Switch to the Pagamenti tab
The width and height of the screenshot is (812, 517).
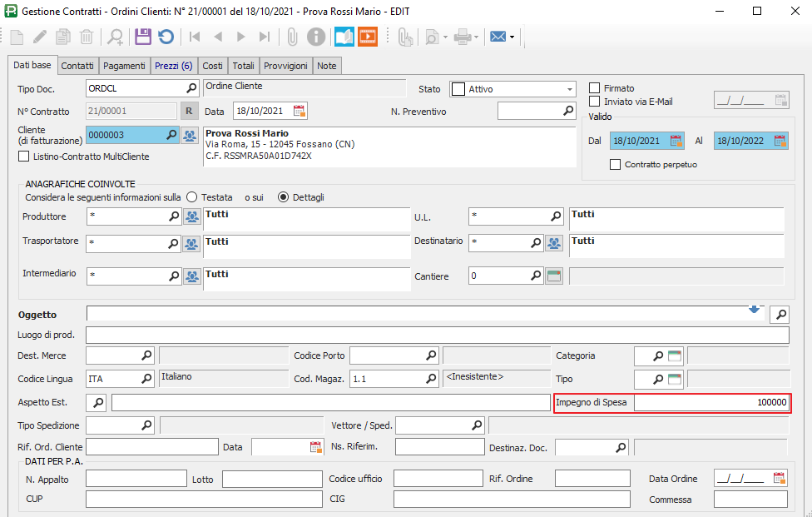coord(125,66)
